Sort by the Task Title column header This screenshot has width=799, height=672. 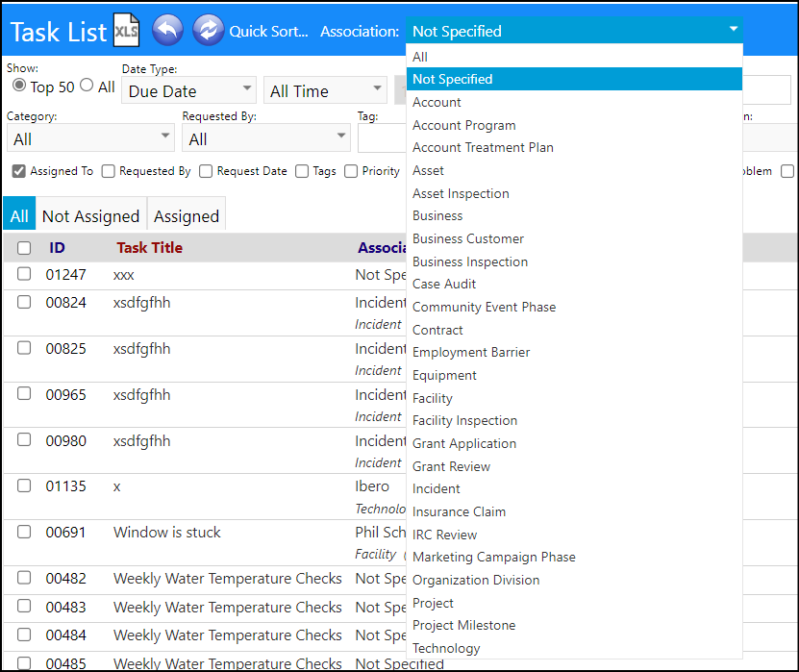pos(149,248)
